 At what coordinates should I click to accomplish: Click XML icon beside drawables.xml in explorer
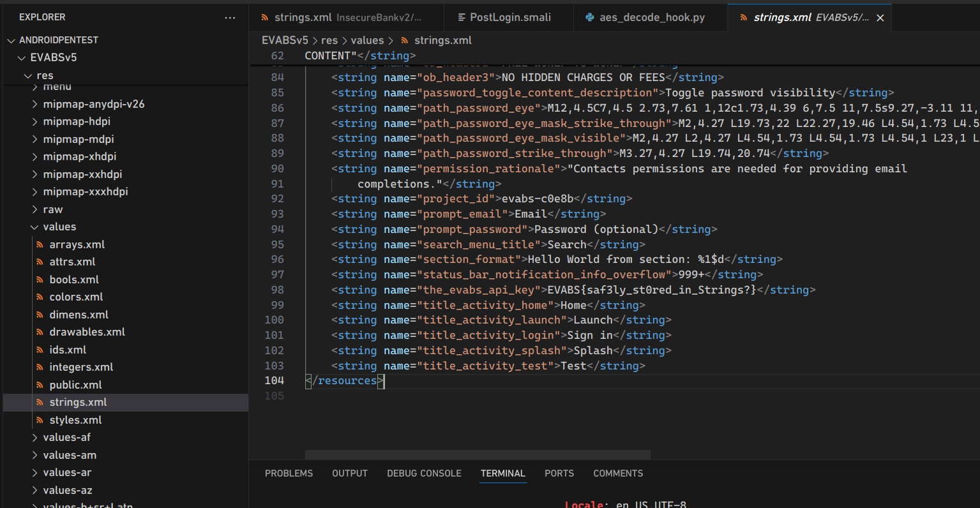click(40, 332)
